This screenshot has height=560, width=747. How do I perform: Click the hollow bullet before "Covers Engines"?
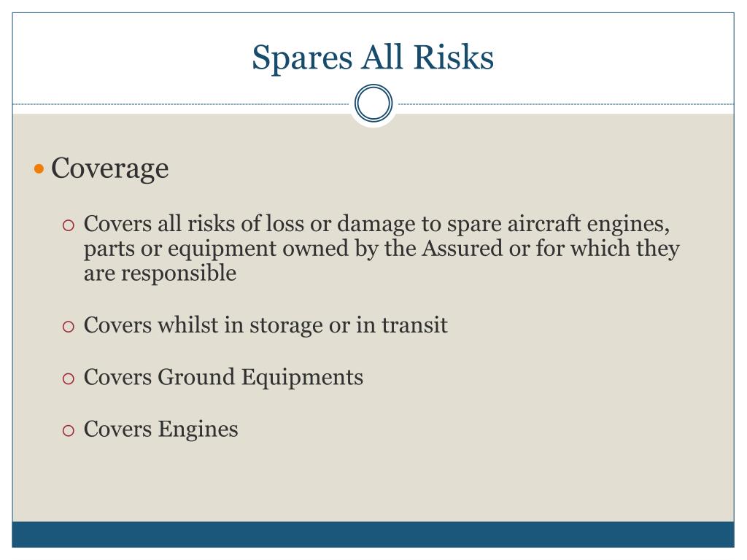click(x=69, y=431)
